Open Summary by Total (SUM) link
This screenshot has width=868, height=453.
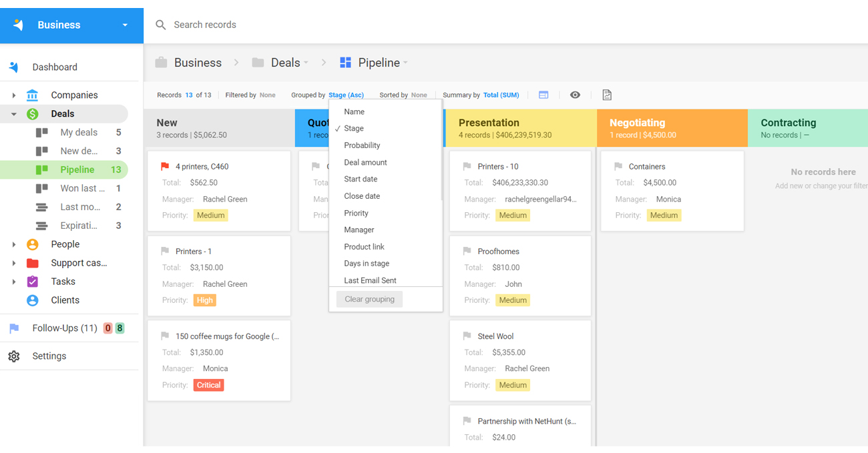[501, 95]
